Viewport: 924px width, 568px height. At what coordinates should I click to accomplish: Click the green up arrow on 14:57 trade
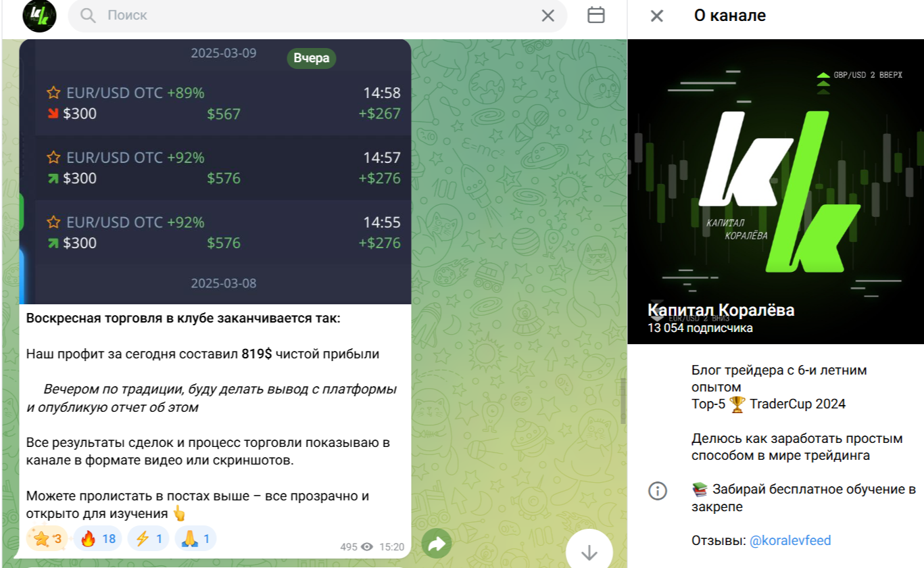[53, 179]
